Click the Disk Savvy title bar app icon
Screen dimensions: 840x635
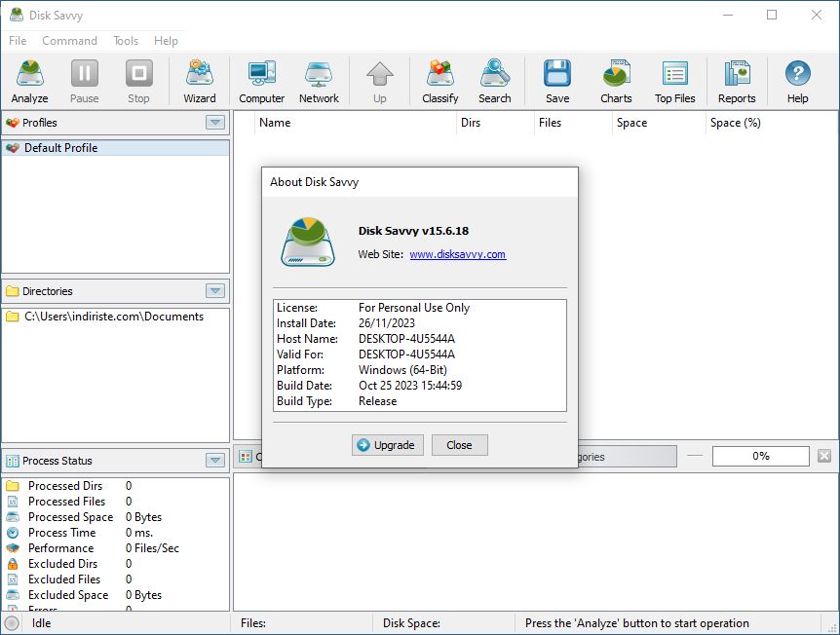point(17,15)
